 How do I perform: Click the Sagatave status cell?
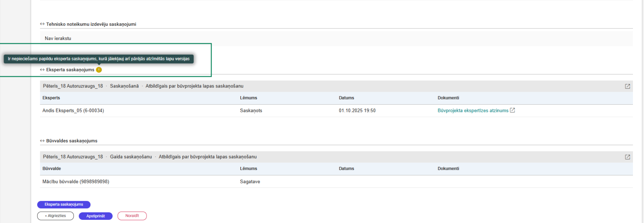coord(250,181)
